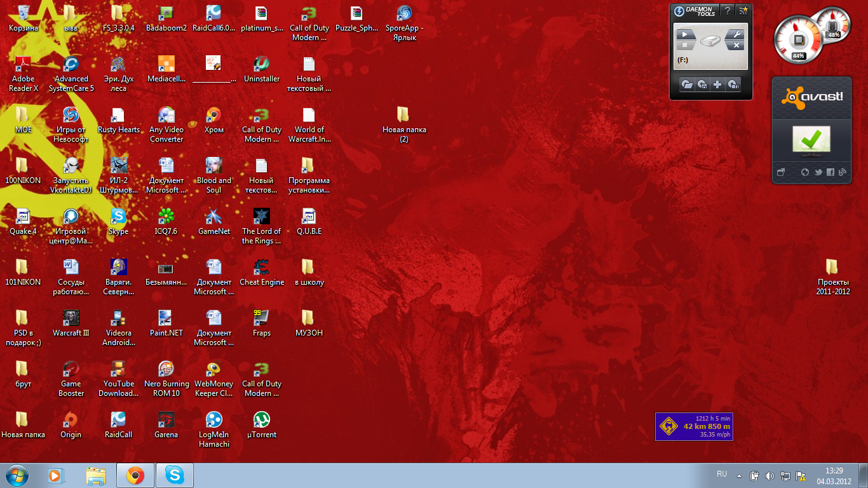Click the avast! gadget update refresh icon
868x488 pixels.
(x=804, y=172)
